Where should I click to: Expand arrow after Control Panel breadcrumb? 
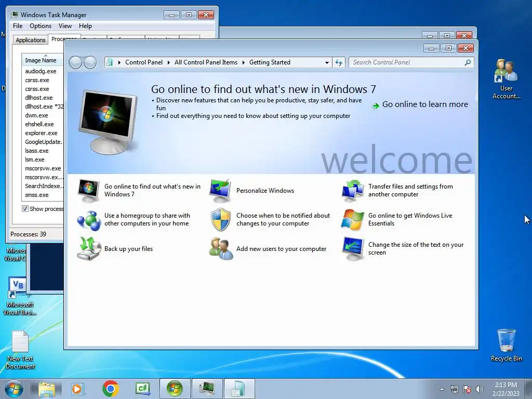click(169, 62)
